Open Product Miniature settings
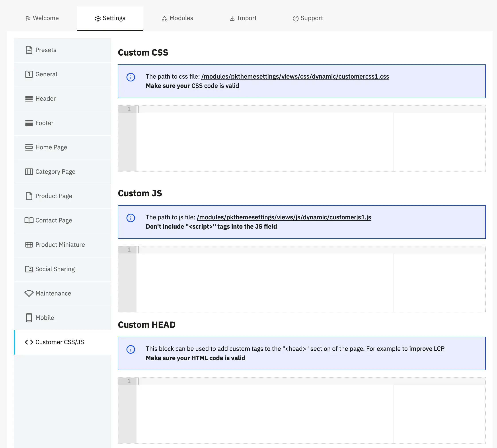The height and width of the screenshot is (448, 497). pyautogui.click(x=62, y=245)
